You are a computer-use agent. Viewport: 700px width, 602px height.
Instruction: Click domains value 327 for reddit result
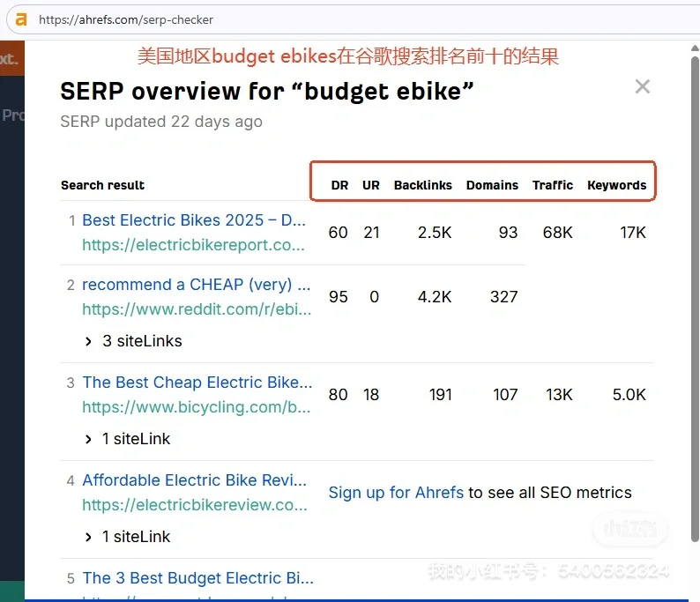[x=504, y=297]
